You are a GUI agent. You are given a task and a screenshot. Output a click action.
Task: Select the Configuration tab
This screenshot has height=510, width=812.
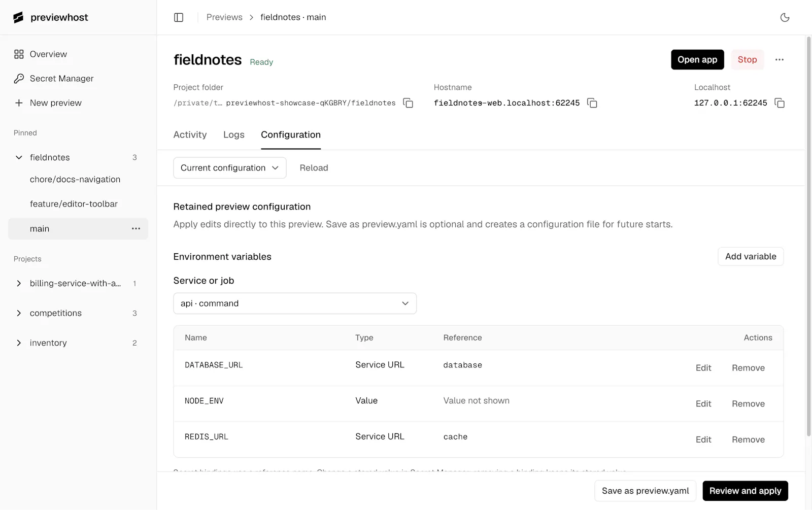click(x=291, y=135)
